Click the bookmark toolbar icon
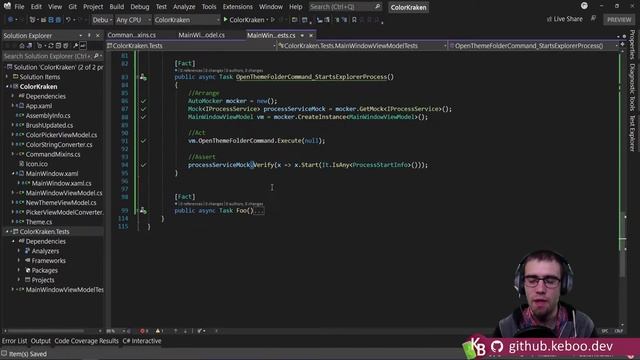 pos(354,20)
